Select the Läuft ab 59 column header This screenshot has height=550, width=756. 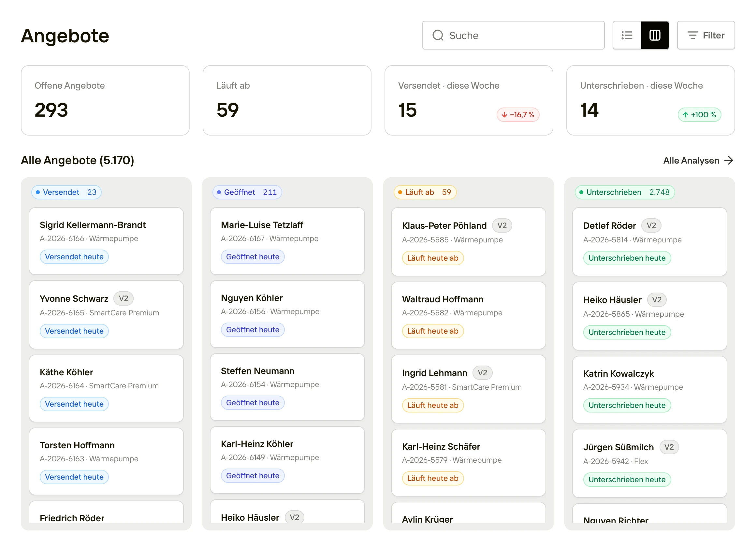pos(425,192)
